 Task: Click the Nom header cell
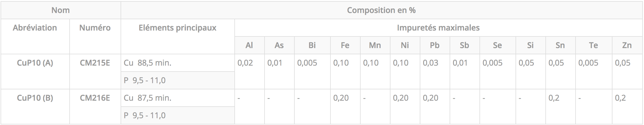coord(61,10)
